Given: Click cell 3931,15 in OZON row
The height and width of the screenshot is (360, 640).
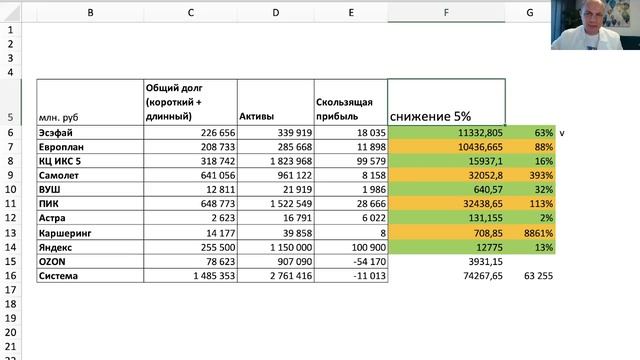Looking at the screenshot, I should coord(447,262).
